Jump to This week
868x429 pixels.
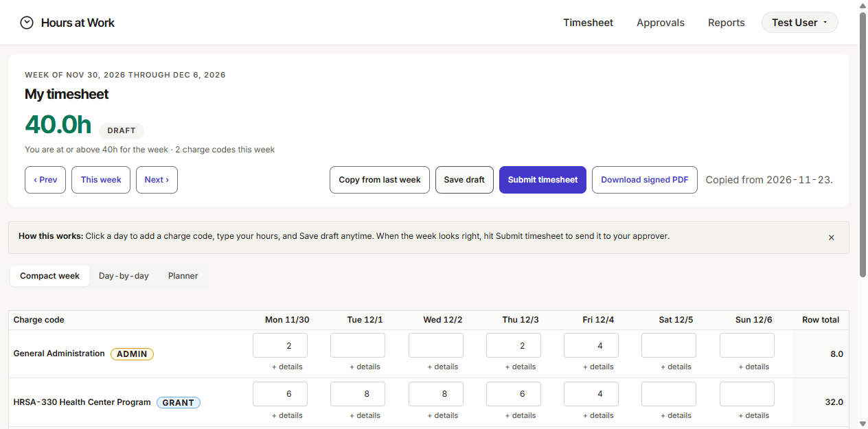pos(101,180)
